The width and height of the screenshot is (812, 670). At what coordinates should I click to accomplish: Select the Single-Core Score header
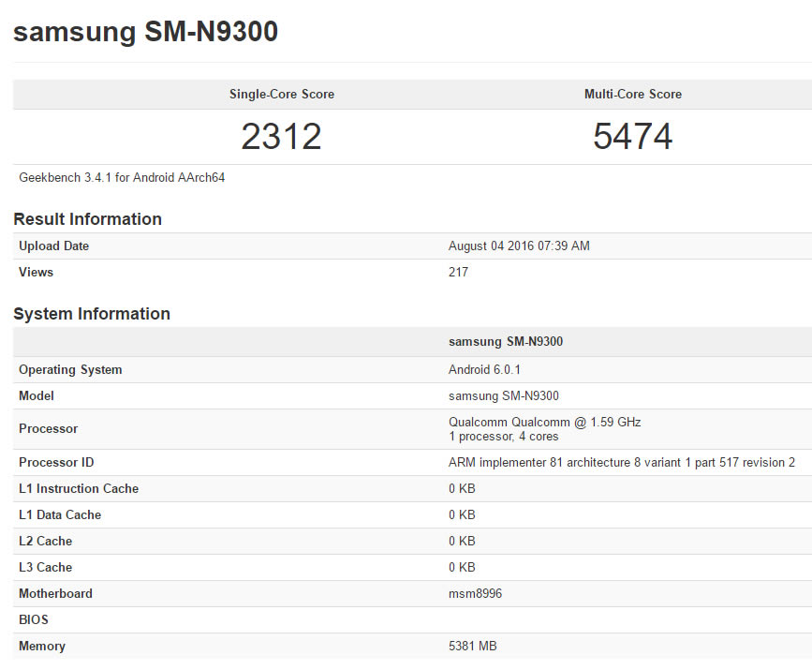(x=281, y=95)
